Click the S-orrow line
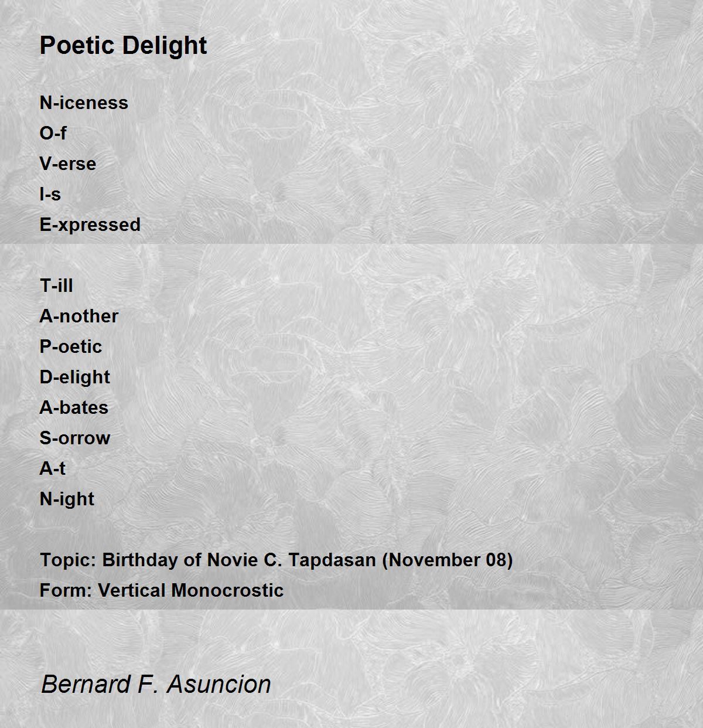 (74, 438)
